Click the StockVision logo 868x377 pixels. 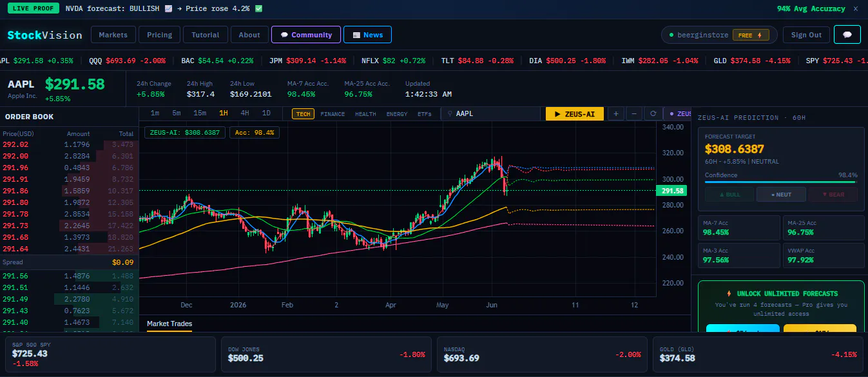coord(45,35)
